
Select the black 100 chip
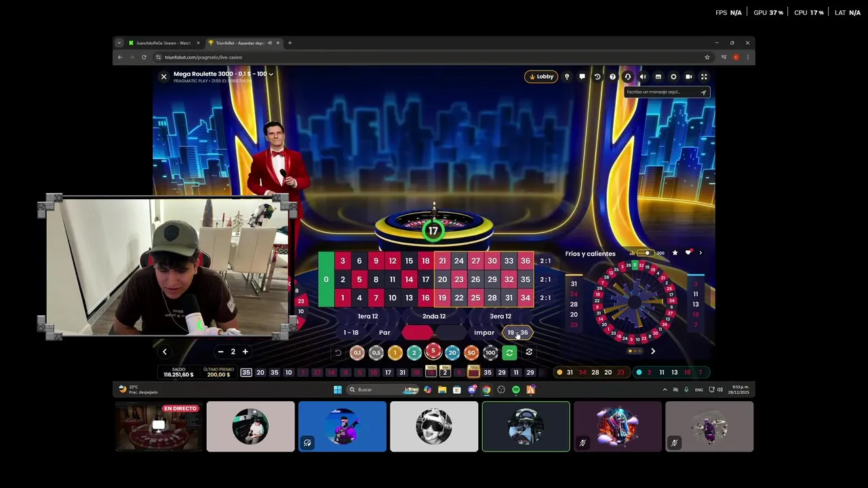coord(490,352)
